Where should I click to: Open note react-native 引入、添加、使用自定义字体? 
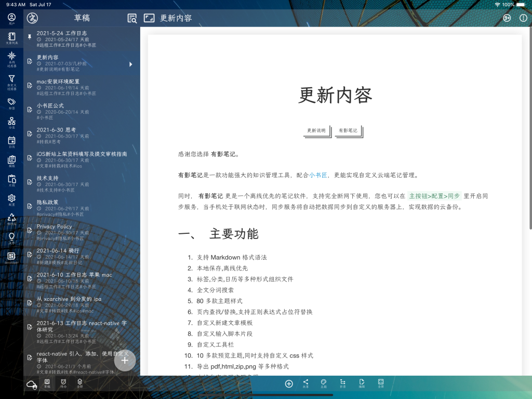pyautogui.click(x=82, y=362)
